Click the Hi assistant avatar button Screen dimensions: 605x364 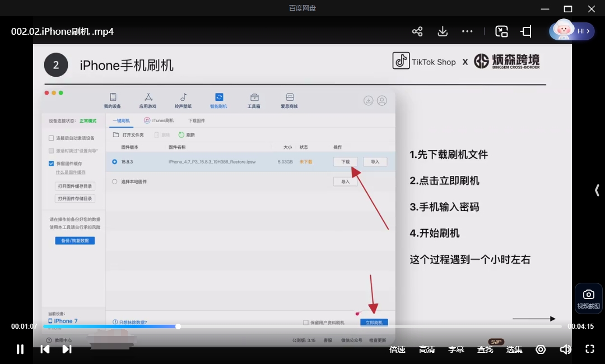572,31
